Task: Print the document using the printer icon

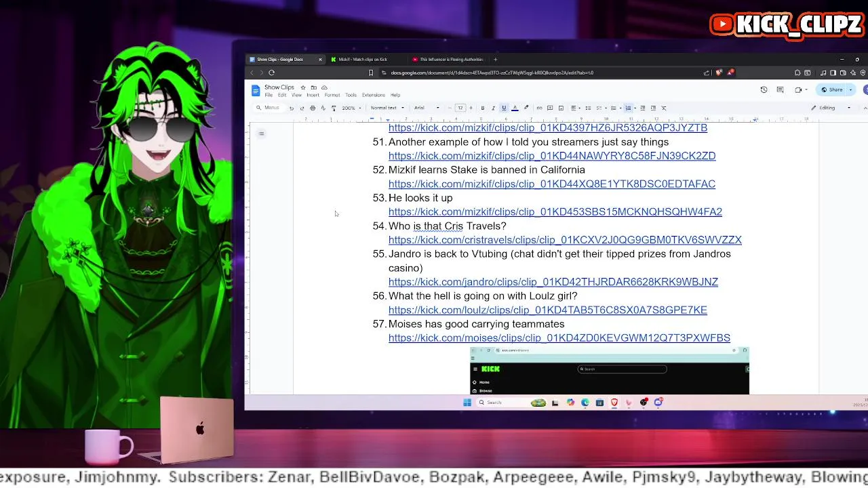Action: click(x=313, y=108)
